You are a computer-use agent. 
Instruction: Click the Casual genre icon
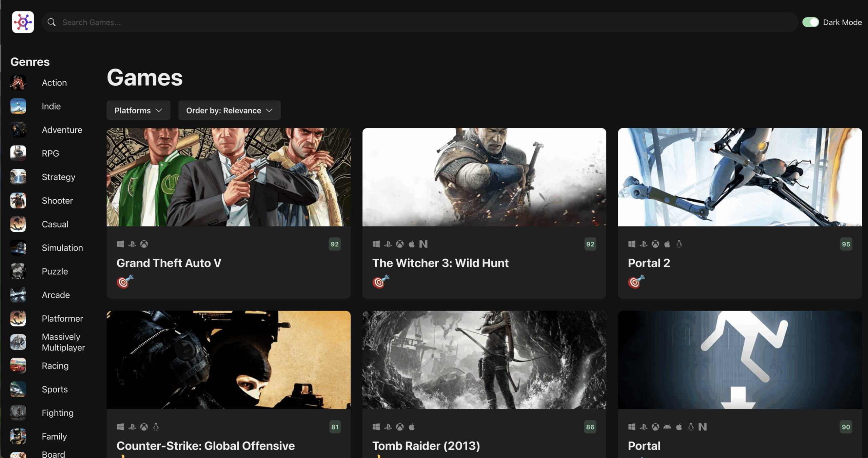(18, 224)
